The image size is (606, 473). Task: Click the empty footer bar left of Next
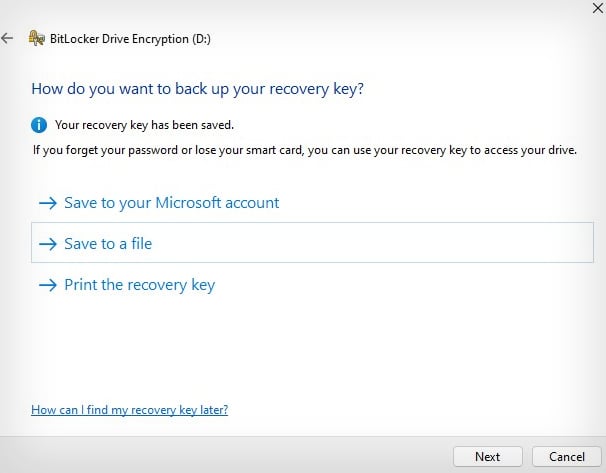(224, 456)
